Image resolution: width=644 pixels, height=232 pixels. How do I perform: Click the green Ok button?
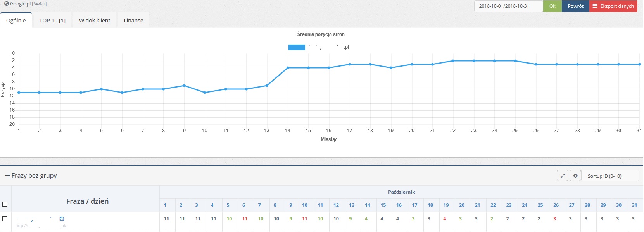[x=552, y=6]
